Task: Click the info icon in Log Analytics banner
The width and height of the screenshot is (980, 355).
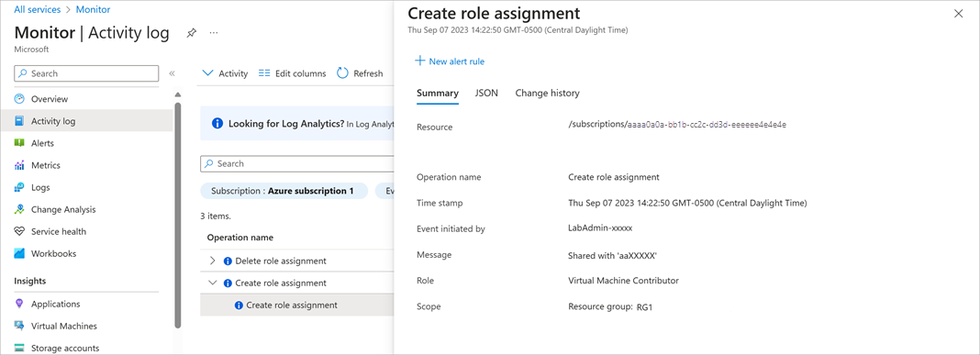Action: [217, 123]
